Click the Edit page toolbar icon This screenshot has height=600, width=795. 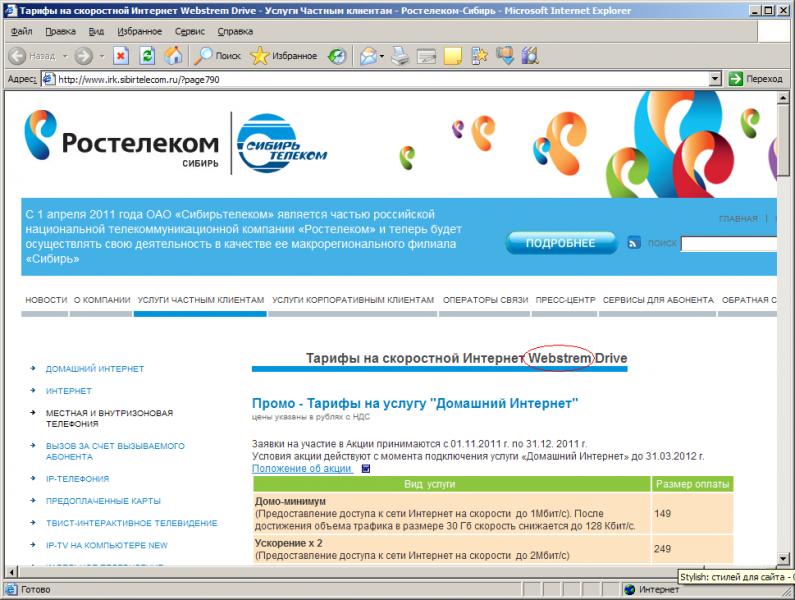point(426,56)
